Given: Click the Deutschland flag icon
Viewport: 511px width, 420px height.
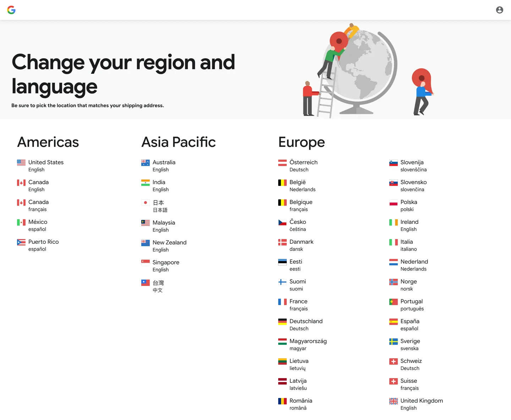Looking at the screenshot, I should point(282,322).
